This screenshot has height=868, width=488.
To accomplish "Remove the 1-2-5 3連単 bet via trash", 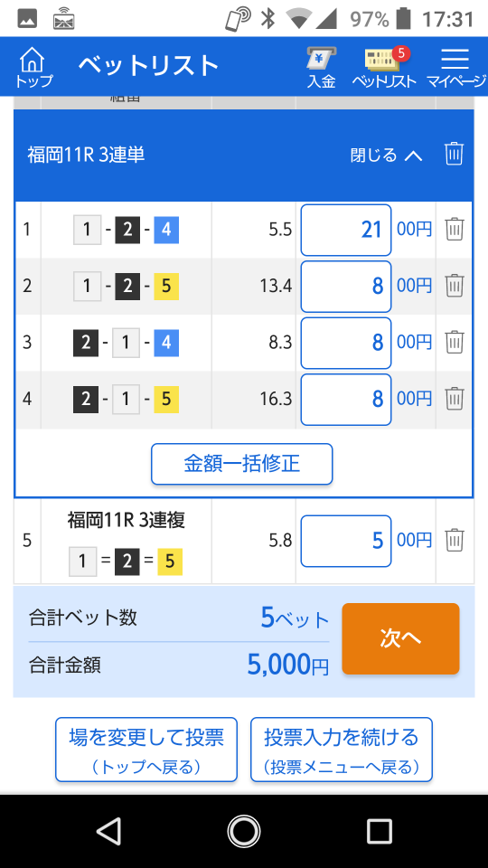I will tap(455, 287).
